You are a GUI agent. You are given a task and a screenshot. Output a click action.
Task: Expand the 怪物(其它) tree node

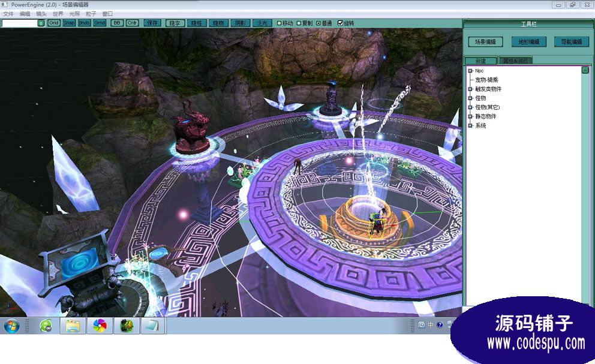click(470, 107)
